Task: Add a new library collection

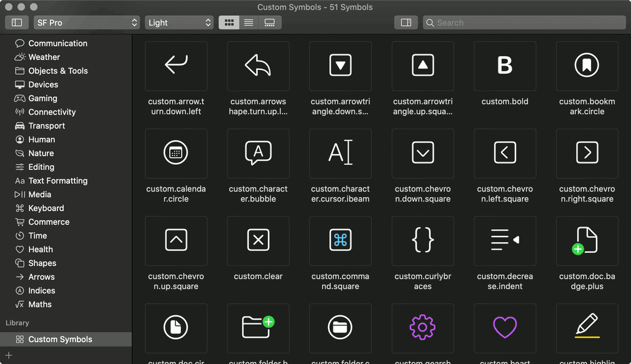Action: 9,355
